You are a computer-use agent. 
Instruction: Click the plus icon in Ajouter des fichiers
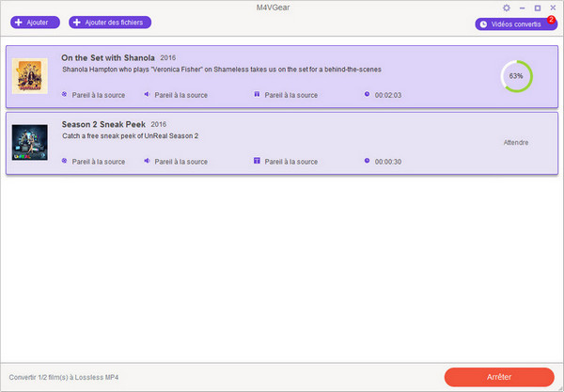pyautogui.click(x=77, y=23)
